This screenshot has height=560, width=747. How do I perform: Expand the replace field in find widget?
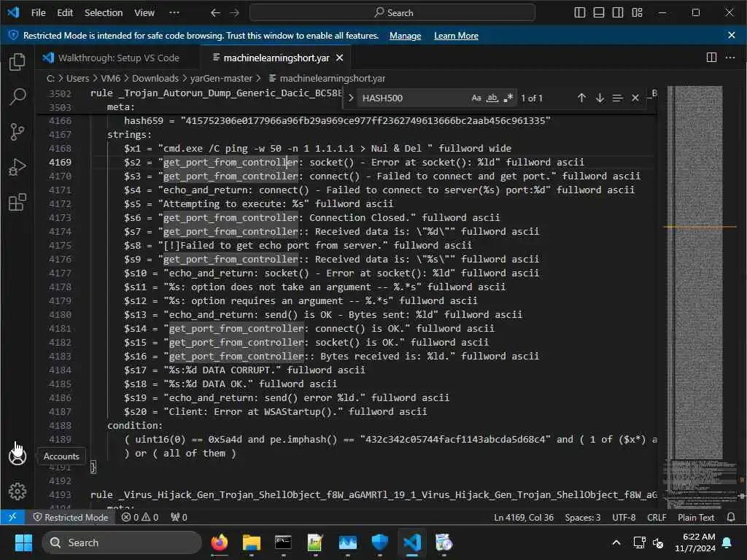[351, 98]
